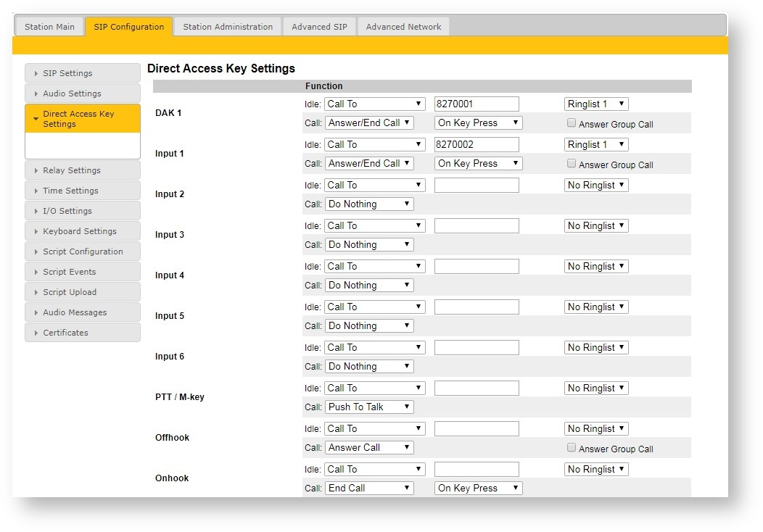Open Certificates in the sidebar
Image resolution: width=763 pixels, height=532 pixels.
click(82, 333)
